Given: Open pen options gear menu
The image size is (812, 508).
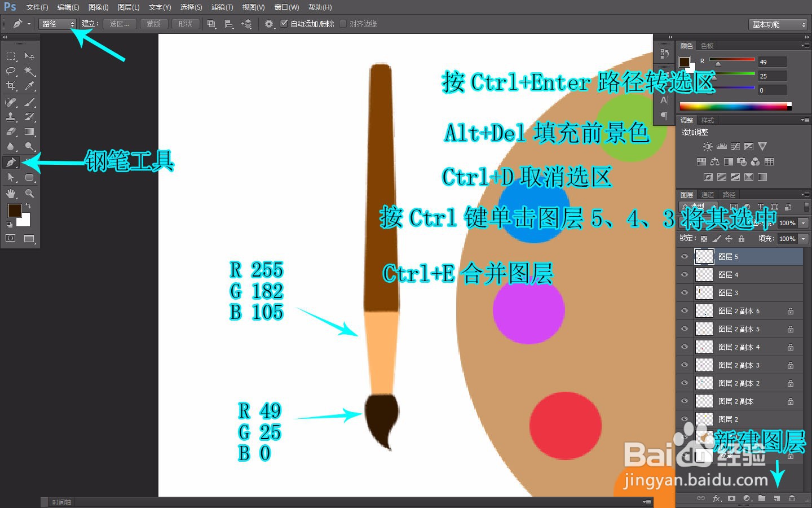Looking at the screenshot, I should 269,24.
